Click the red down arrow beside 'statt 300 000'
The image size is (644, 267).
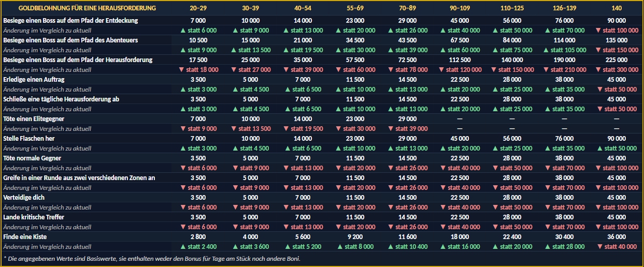[x=598, y=70]
